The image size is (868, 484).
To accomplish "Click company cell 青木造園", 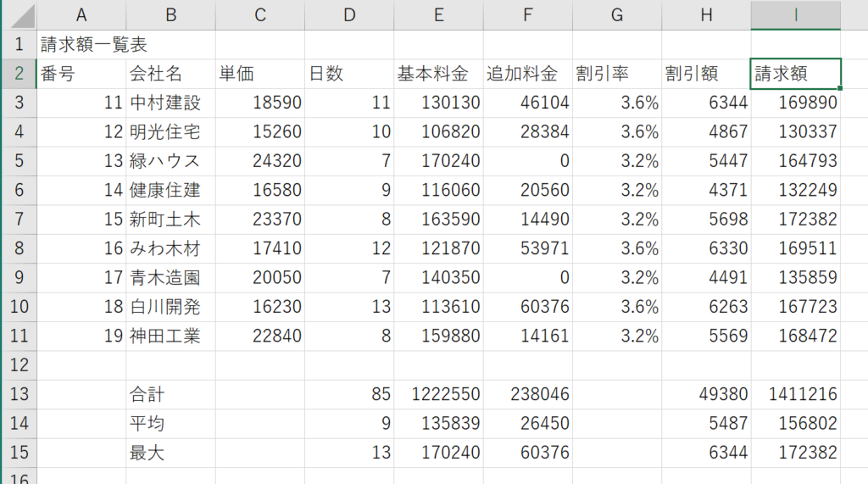I will [170, 277].
